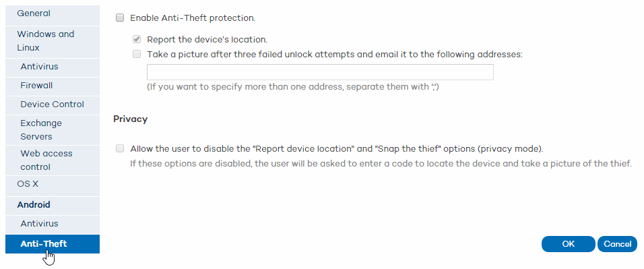Viewport: 644px width, 269px height.
Task: Go to Firewall settings
Action: pos(53,86)
